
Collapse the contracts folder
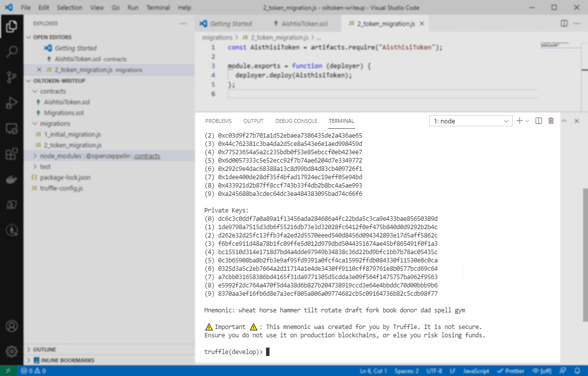coord(53,91)
